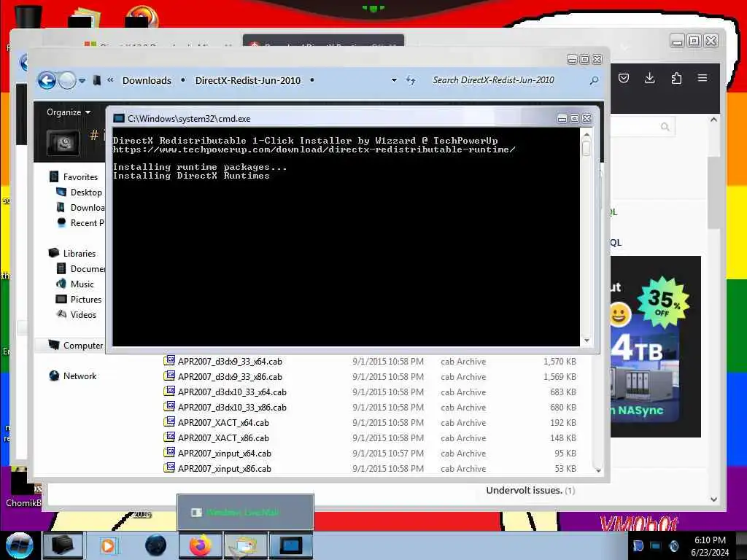Click the network tray icon

point(656,545)
